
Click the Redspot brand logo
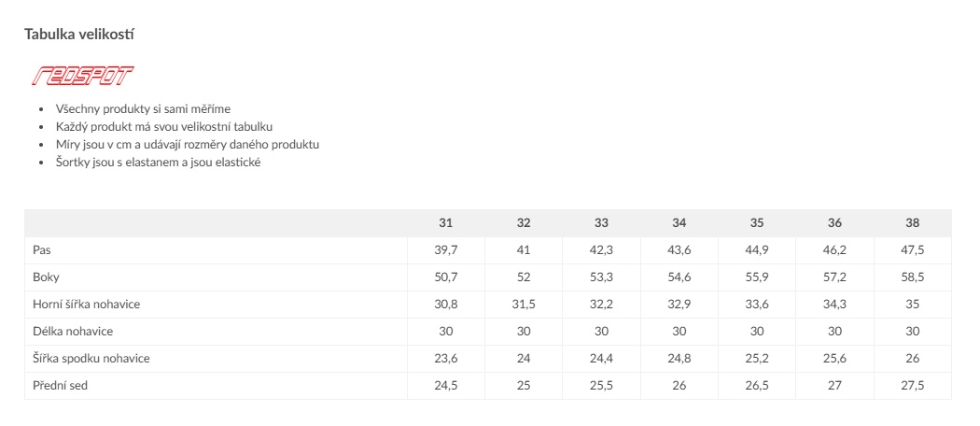click(82, 76)
